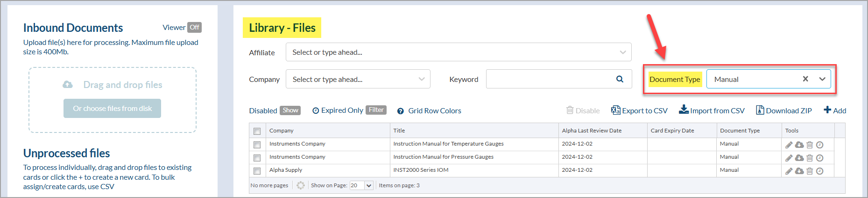Clear the Manual document type selection
This screenshot has width=868, height=198.
tap(805, 79)
